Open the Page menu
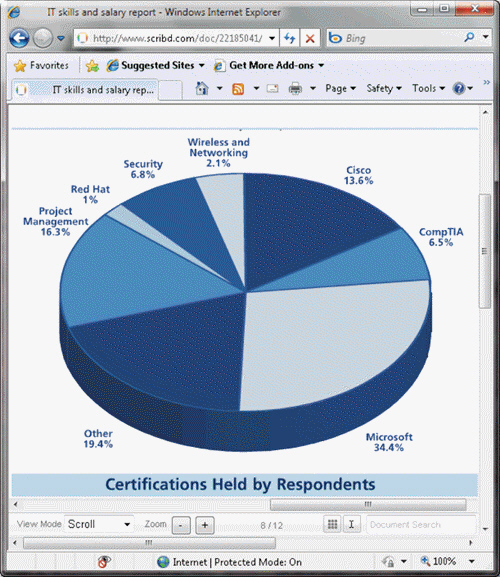This screenshot has height=577, width=500. [340, 89]
